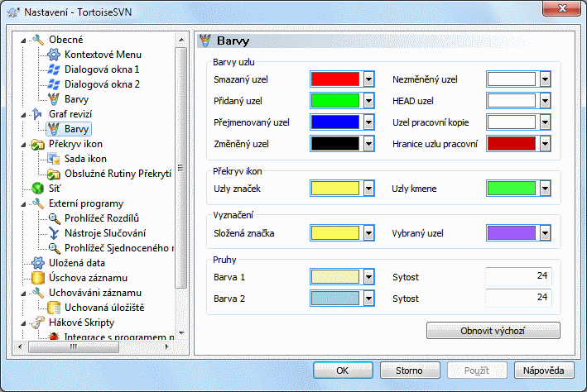Cancel with the Storno button

(x=410, y=370)
